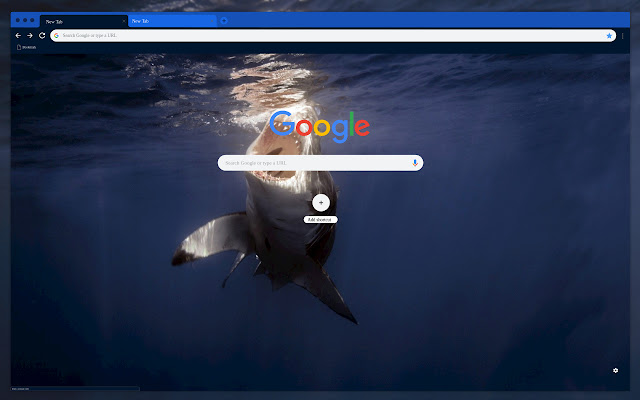Click the Google logo
This screenshot has width=640, height=400.
(320, 127)
